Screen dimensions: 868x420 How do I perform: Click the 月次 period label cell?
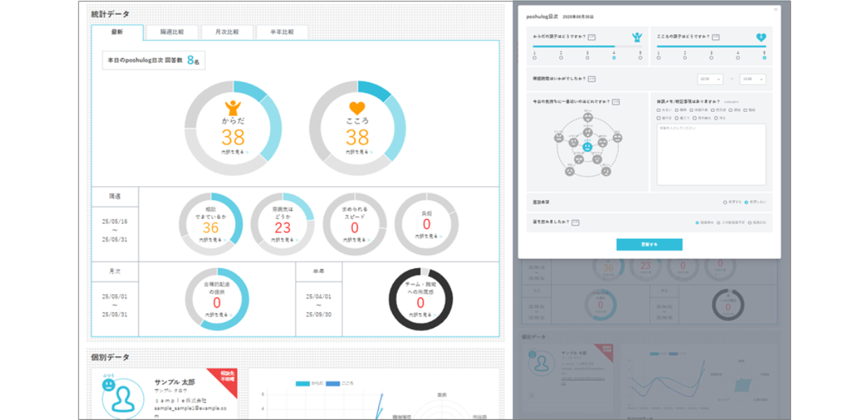(x=115, y=272)
